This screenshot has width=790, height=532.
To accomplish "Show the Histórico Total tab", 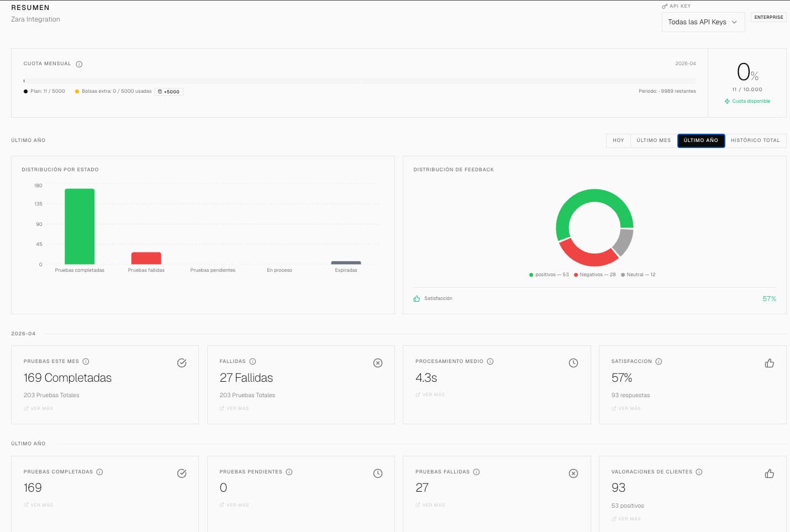I will pyautogui.click(x=755, y=140).
